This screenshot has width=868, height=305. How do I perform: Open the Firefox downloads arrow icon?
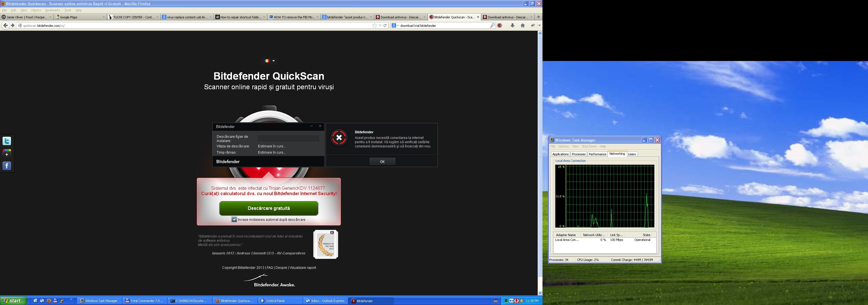512,26
